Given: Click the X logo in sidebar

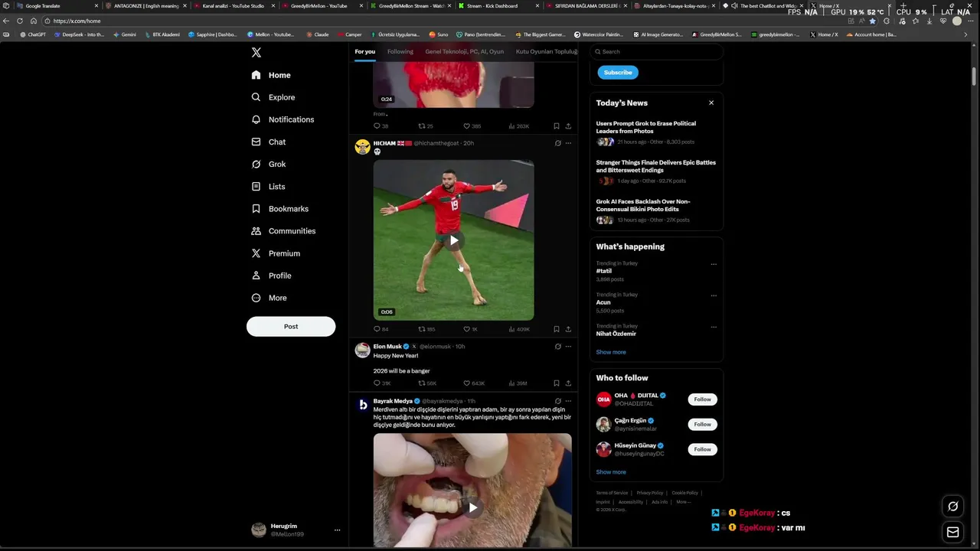Looking at the screenshot, I should (256, 52).
